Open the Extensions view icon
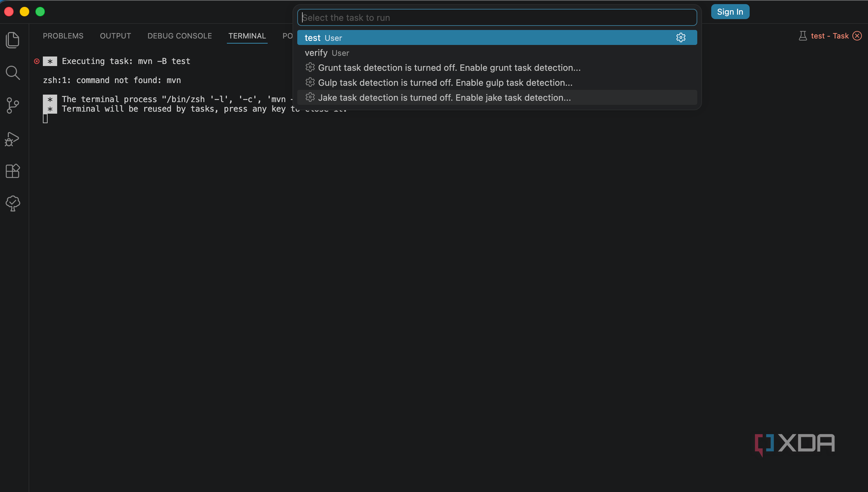Image resolution: width=868 pixels, height=492 pixels. pos(13,171)
